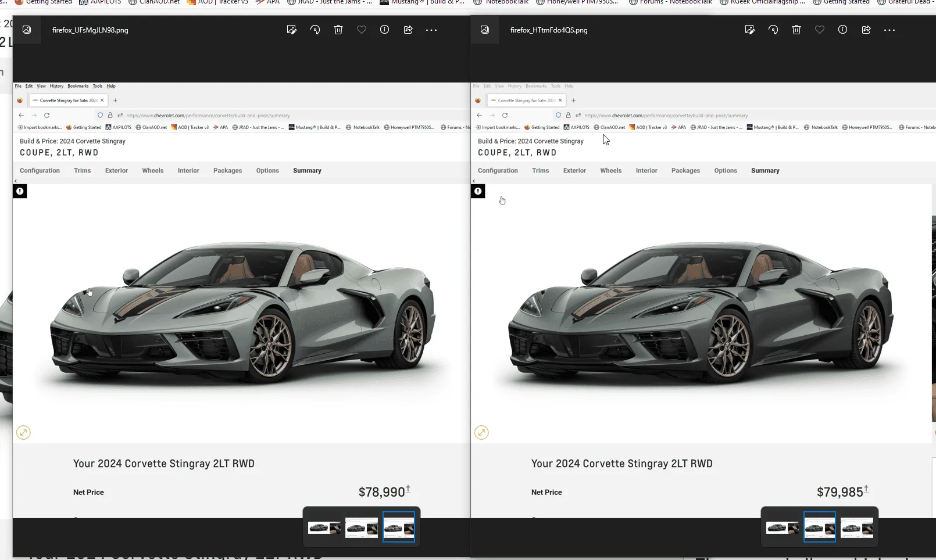Open the ClanAOD.net bookmark in top bar
The width and height of the screenshot is (936, 560).
pos(154,2)
